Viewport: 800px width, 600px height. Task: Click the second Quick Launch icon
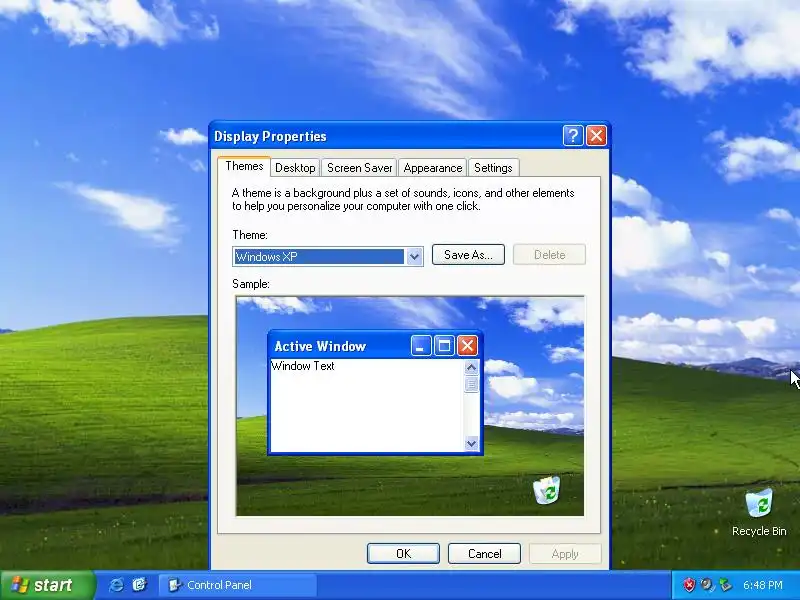[x=139, y=585]
